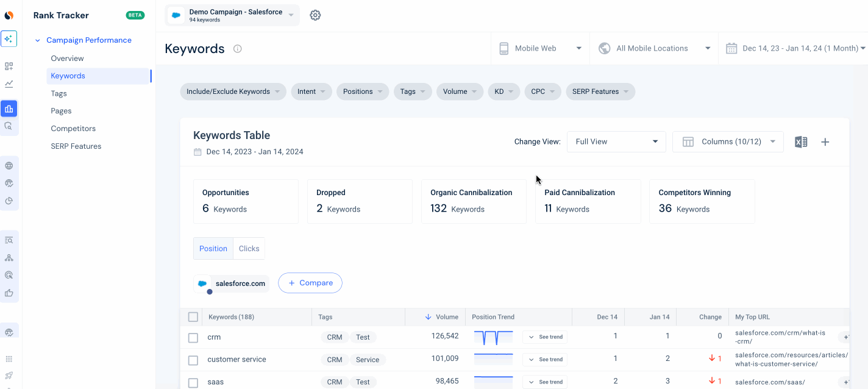Open the Full View dropdown
This screenshot has width=868, height=389.
click(x=616, y=141)
